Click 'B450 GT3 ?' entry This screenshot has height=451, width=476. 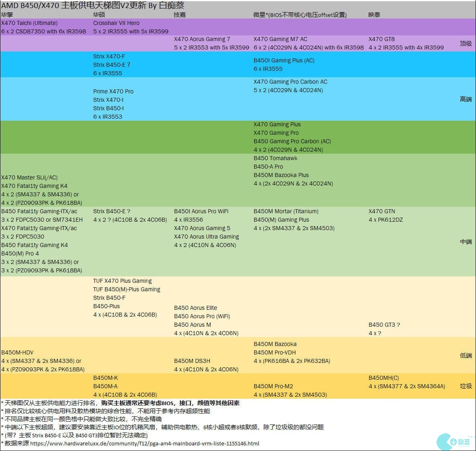point(384,325)
